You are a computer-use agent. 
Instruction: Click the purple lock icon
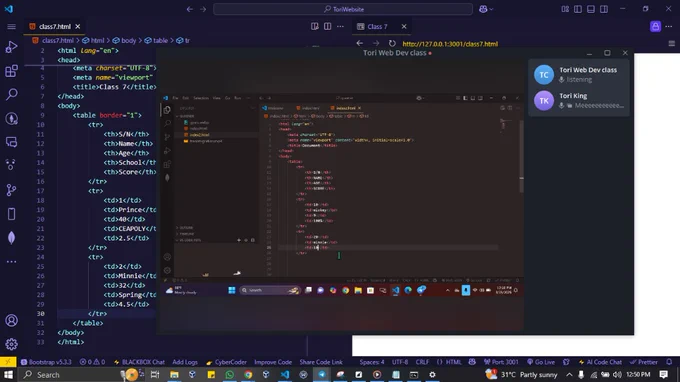(x=655, y=26)
